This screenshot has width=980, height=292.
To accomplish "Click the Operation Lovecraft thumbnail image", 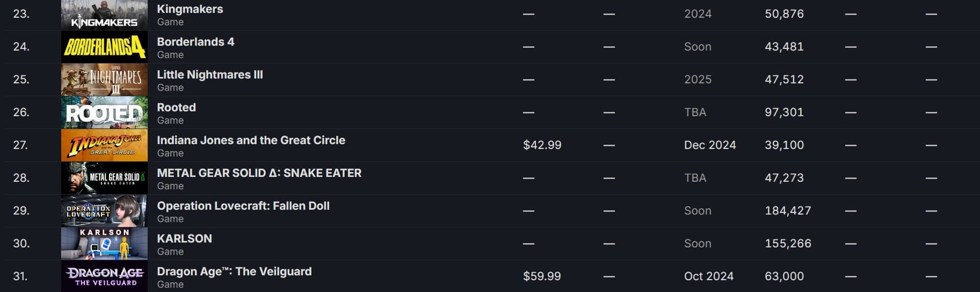I will pos(104,211).
